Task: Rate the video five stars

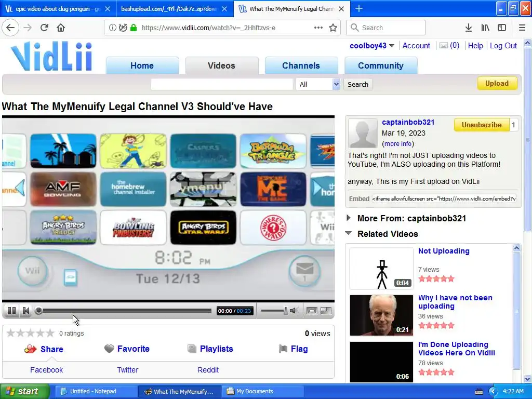Action: [50, 333]
